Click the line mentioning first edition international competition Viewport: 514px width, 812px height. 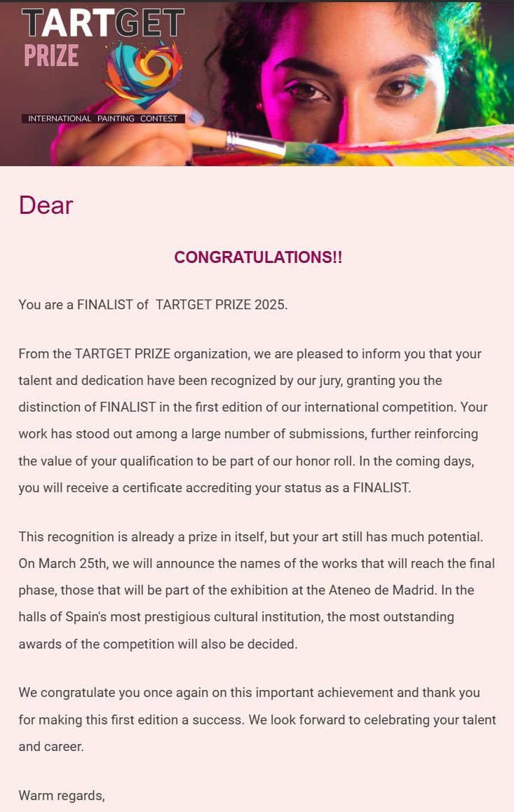point(253,407)
